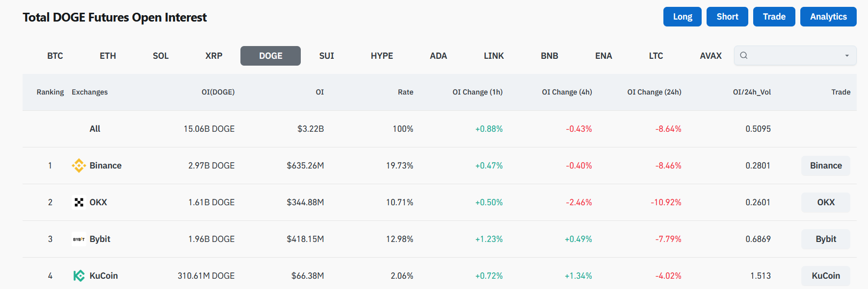
Task: Sort by OI Change (24h) column
Action: tap(654, 92)
